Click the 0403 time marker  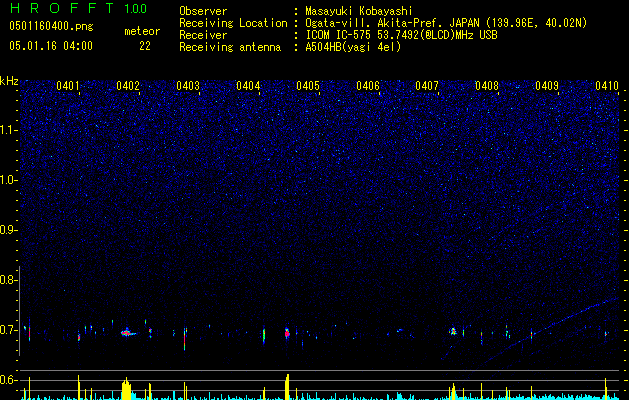click(188, 86)
